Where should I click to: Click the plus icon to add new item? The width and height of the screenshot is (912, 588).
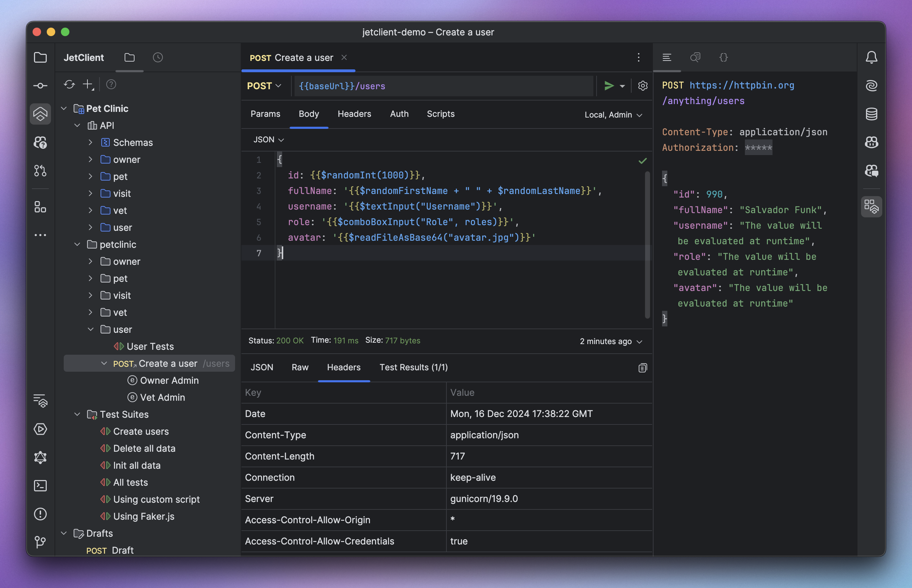pos(88,84)
